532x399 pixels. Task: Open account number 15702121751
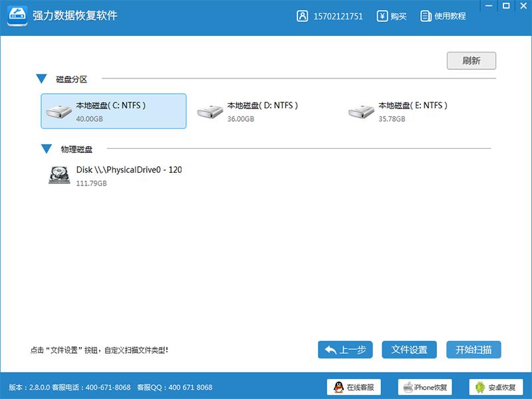click(x=338, y=16)
